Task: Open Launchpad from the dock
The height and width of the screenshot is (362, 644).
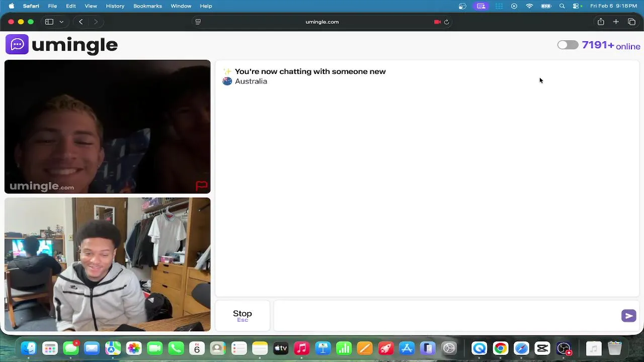Action: pos(50,348)
